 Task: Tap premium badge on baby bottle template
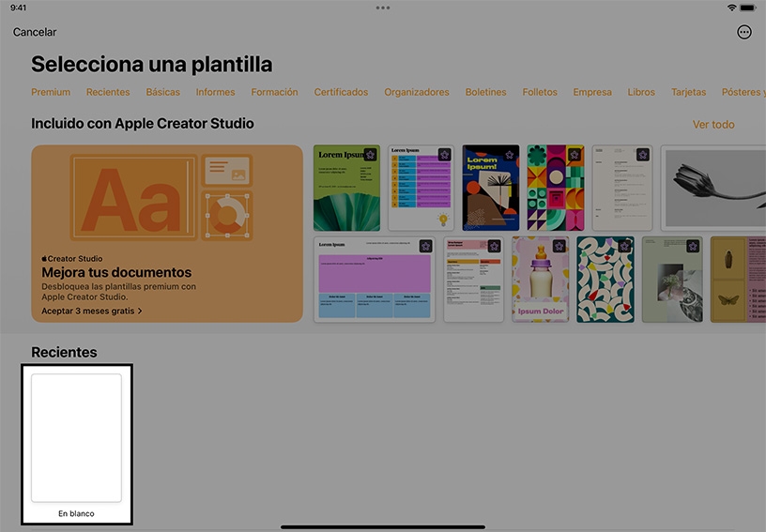(559, 247)
